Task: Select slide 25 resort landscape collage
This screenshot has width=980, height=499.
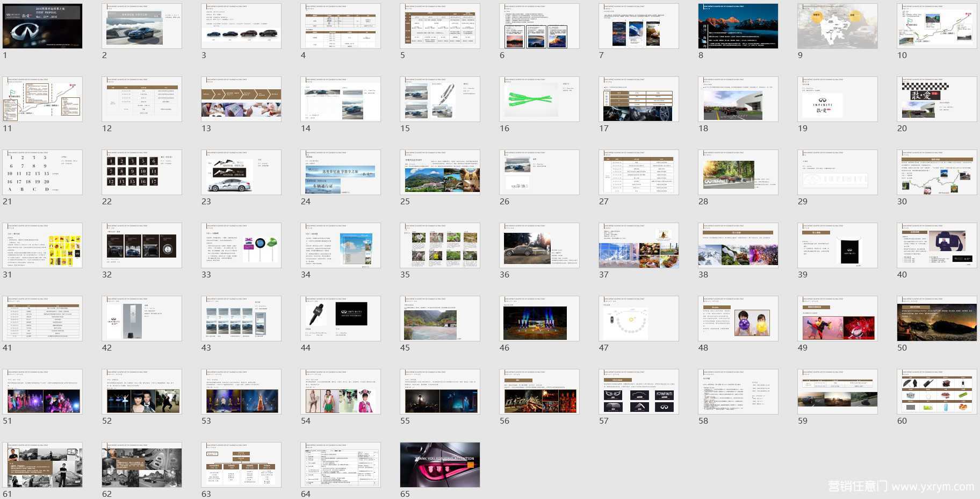Action: (x=440, y=173)
